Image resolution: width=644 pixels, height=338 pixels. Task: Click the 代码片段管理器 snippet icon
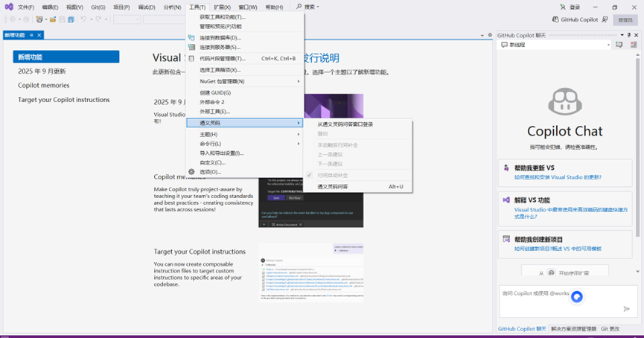[191, 58]
